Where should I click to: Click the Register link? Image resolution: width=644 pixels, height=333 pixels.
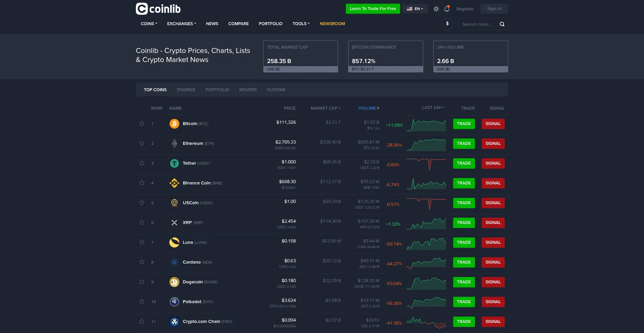point(465,9)
